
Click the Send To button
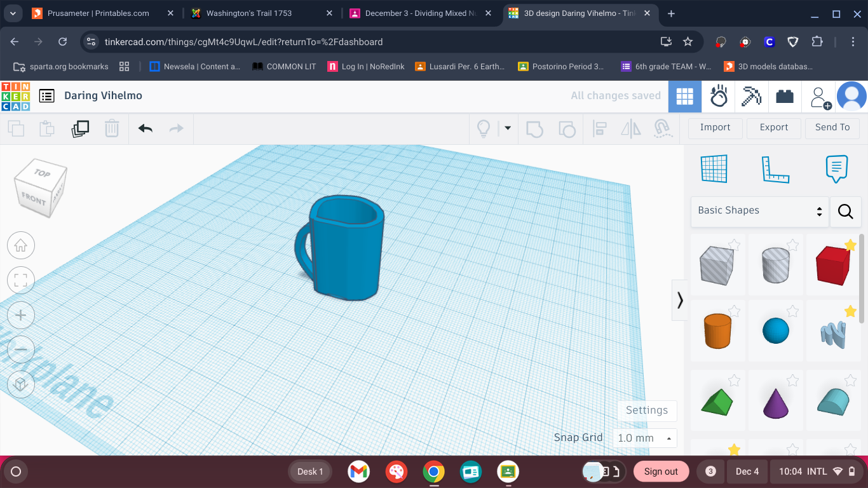tap(832, 128)
